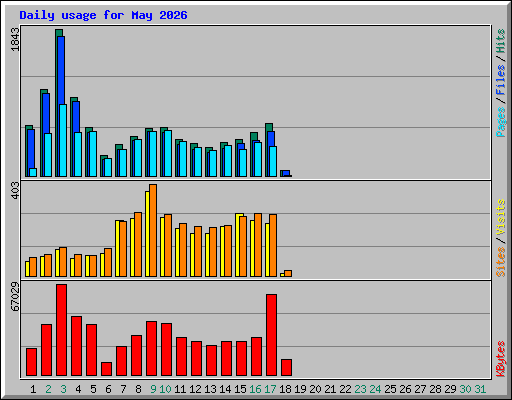Click day label 12 on axis

point(195,389)
